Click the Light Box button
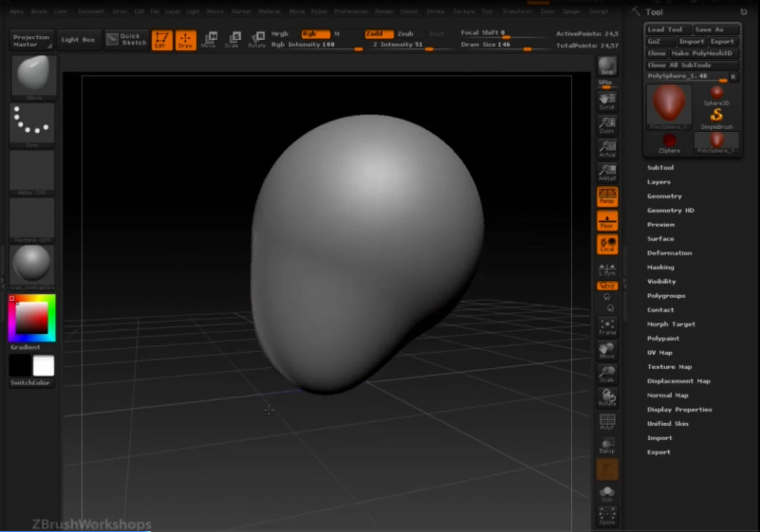This screenshot has height=532, width=760. pos(78,40)
